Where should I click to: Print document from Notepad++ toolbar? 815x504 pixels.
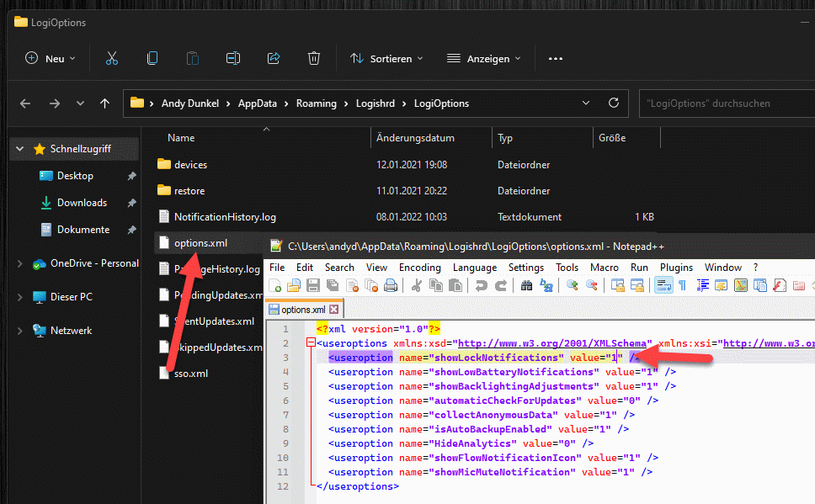(x=391, y=285)
